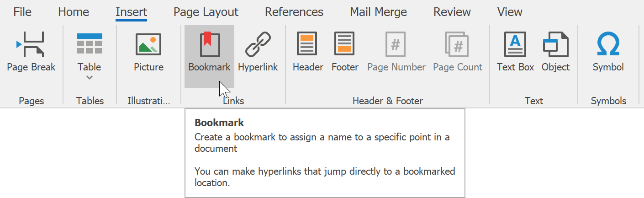
Task: Open the File tab
Action: point(22,12)
